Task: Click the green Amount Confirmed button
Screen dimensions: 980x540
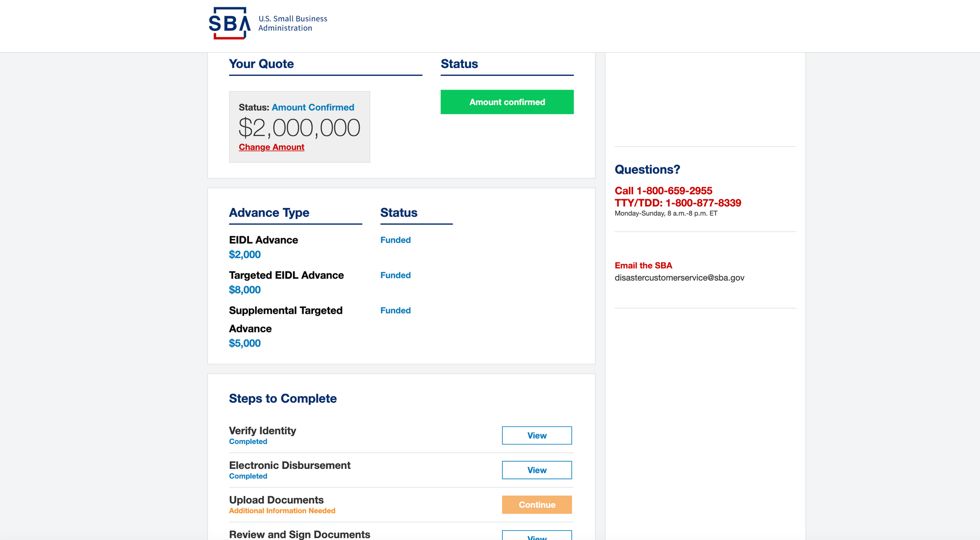Action: [506, 101]
